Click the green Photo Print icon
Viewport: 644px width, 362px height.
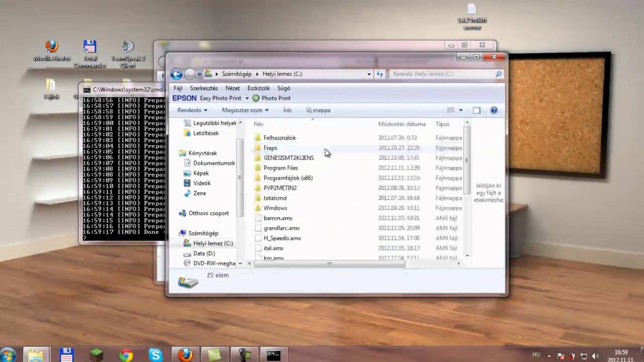point(256,98)
